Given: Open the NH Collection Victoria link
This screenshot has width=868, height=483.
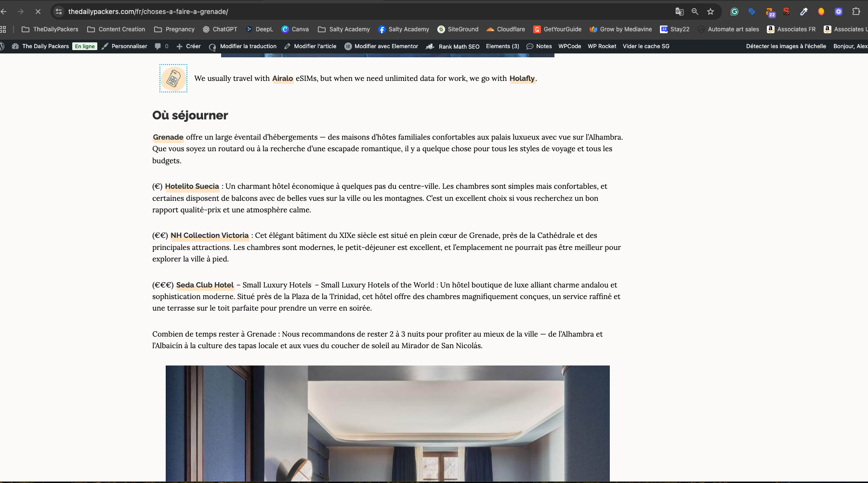Looking at the screenshot, I should tap(210, 235).
